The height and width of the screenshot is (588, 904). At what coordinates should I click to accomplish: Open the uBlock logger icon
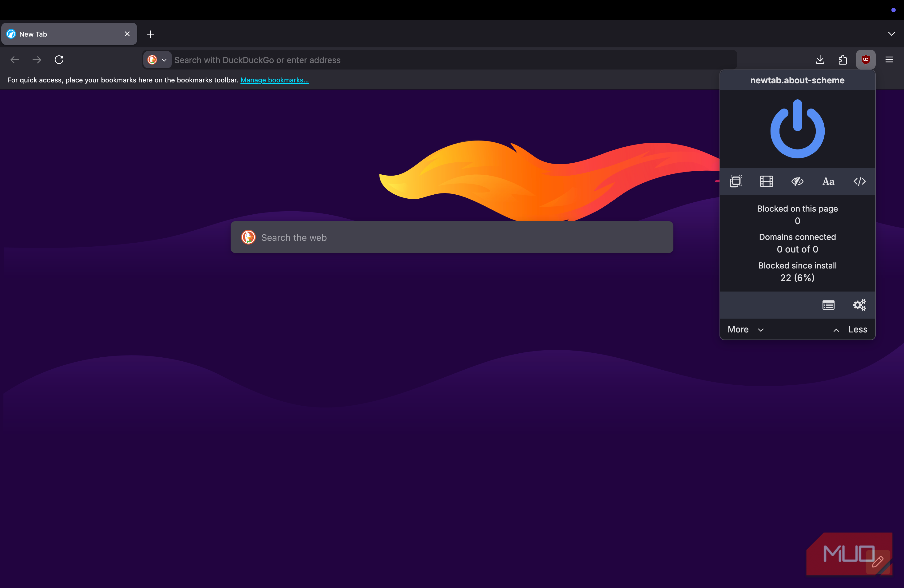point(828,305)
